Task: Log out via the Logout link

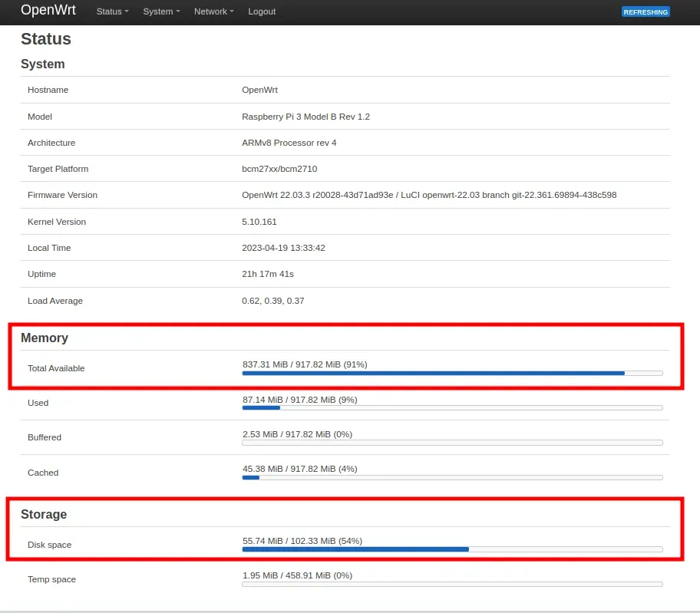Action: (x=262, y=12)
